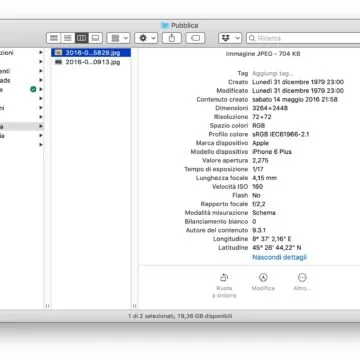Click the thumbnail icon of 2016-0...0913.jpg
This screenshot has height=360, width=360.
click(x=59, y=62)
